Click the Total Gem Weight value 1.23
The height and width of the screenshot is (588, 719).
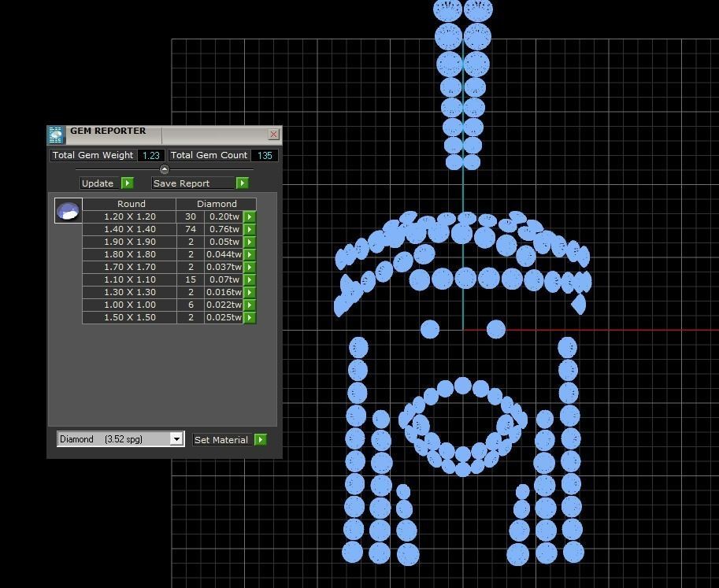151,155
